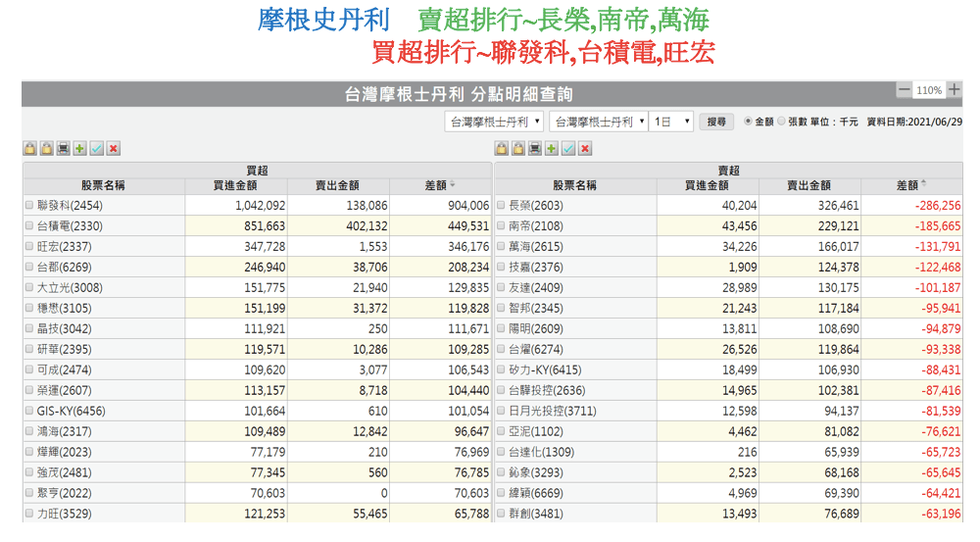Image resolution: width=980 pixels, height=542 pixels.
Task: Zoom out with the minus button beside 110%
Action: click(x=904, y=90)
